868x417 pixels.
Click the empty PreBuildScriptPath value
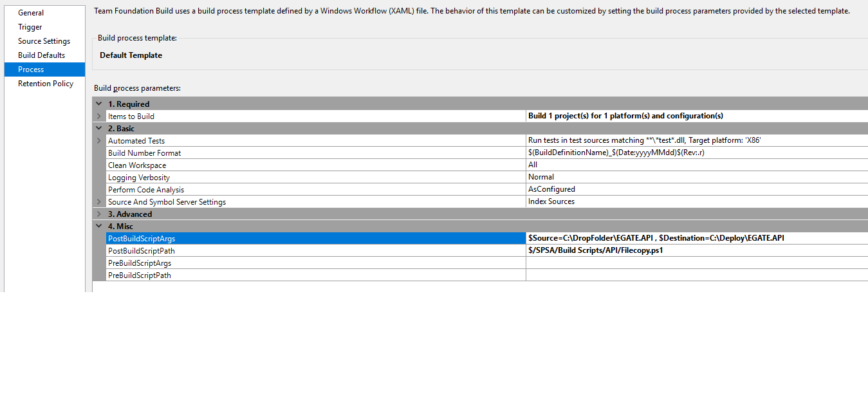[x=695, y=275]
